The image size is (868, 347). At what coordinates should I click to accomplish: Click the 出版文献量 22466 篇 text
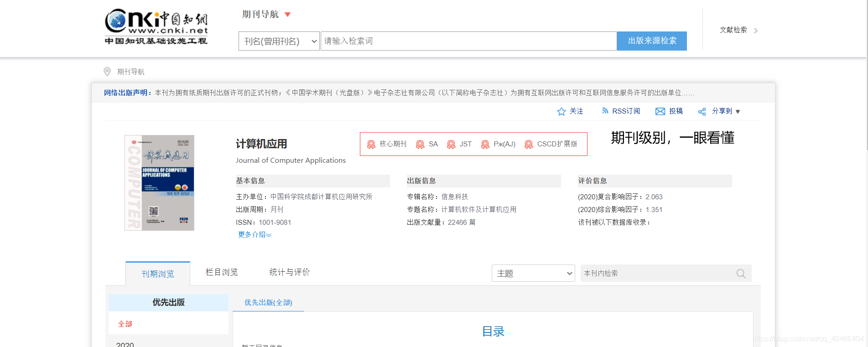441,223
